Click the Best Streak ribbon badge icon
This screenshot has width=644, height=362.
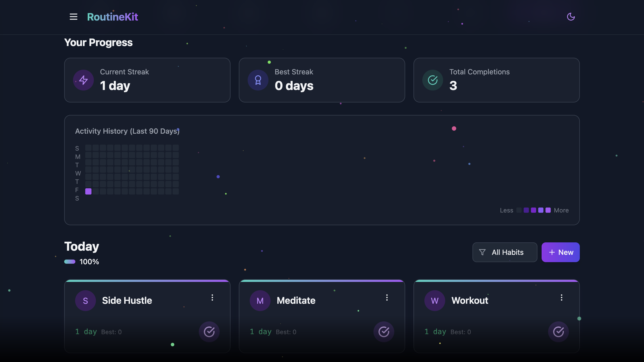coord(258,80)
